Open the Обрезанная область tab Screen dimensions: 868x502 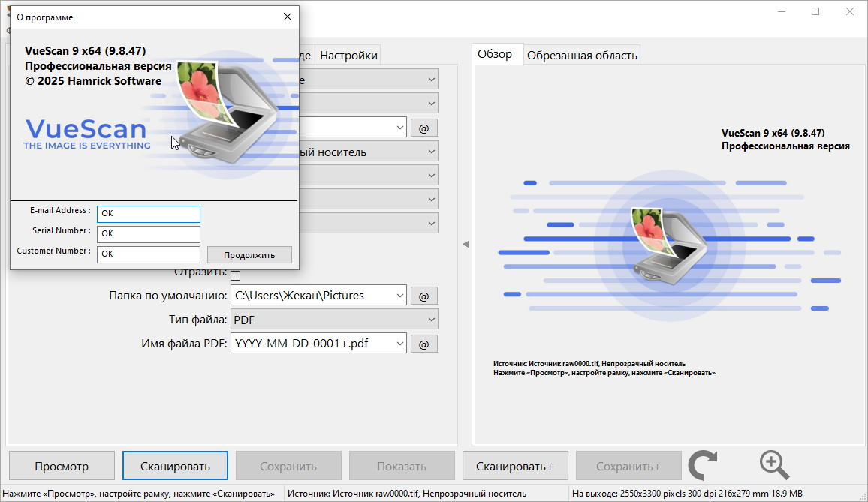(582, 56)
